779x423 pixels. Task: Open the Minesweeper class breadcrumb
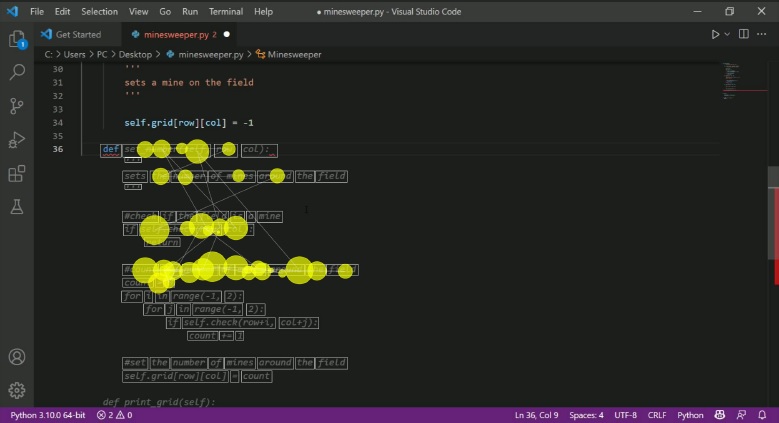tap(294, 55)
